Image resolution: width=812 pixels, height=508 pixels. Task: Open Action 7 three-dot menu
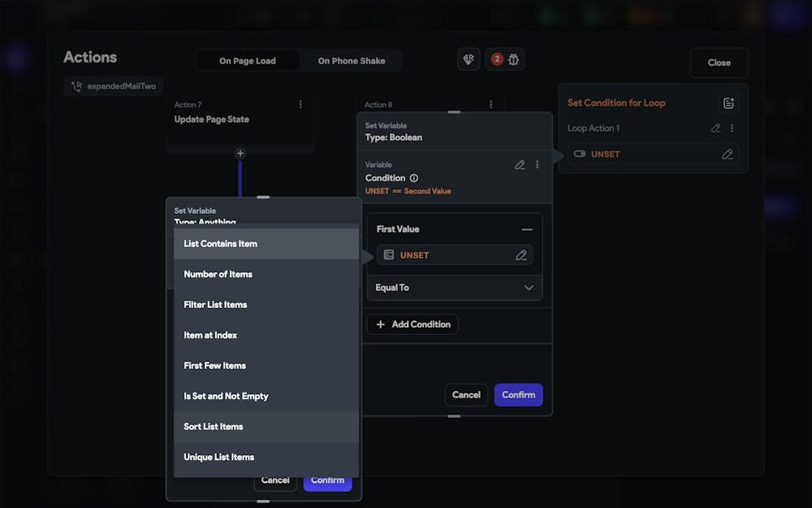coord(300,105)
